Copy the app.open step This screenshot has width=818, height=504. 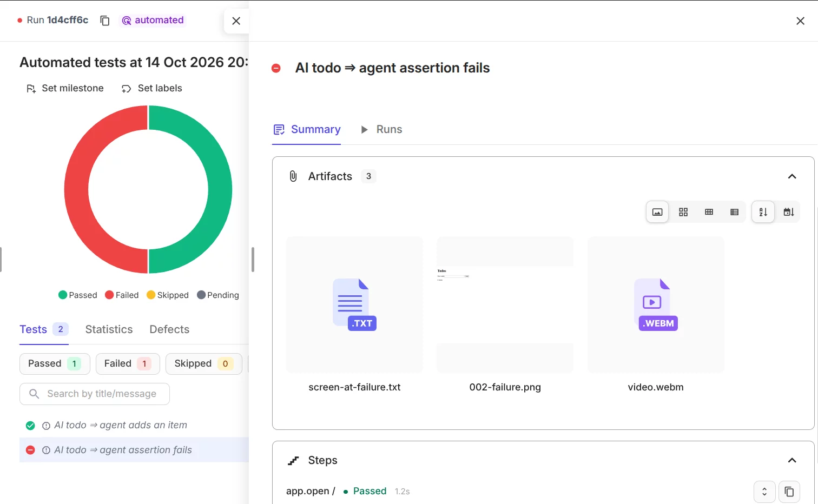pyautogui.click(x=789, y=492)
